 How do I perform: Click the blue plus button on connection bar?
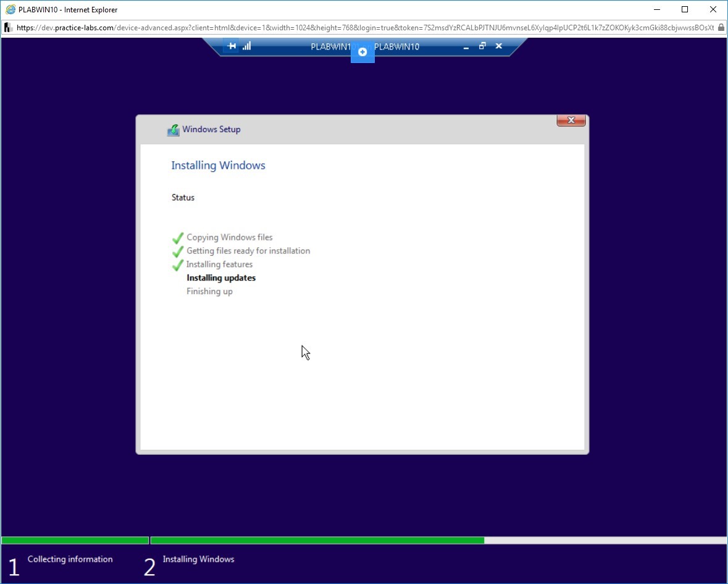(x=362, y=52)
